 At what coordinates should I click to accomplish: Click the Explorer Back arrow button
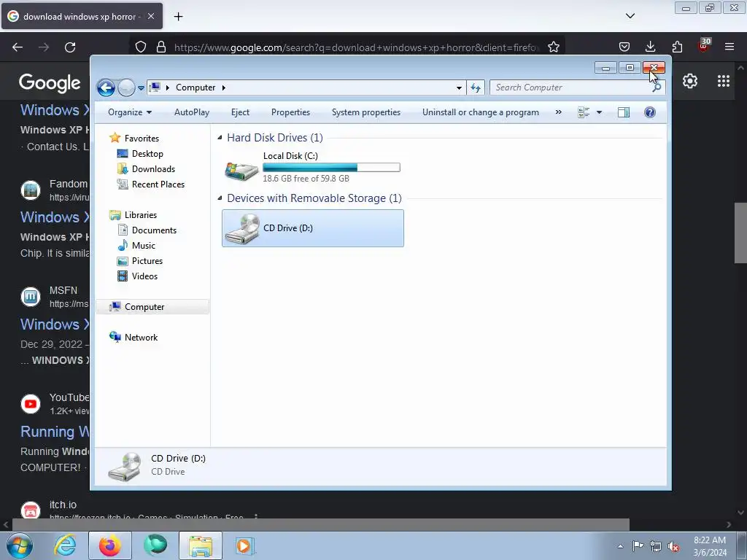click(106, 87)
